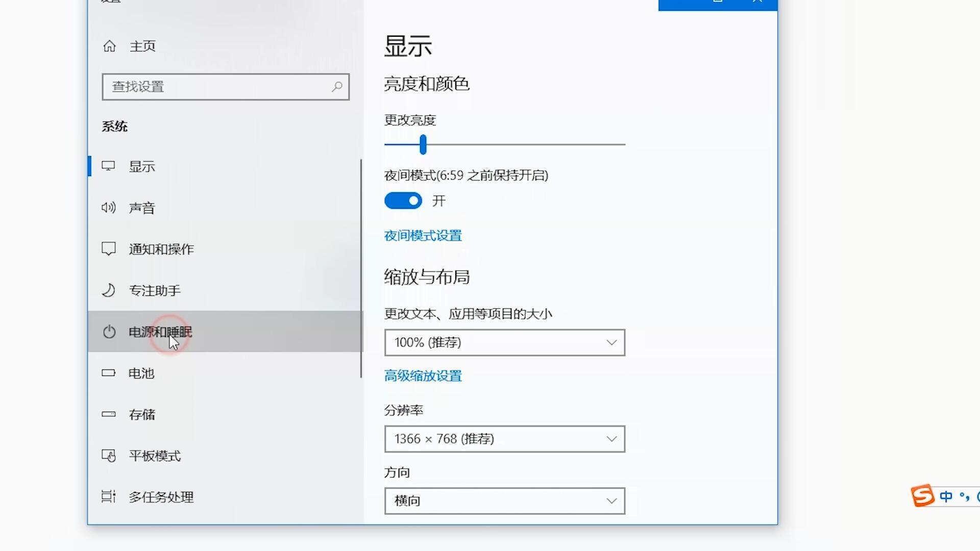
Task: Click the Focus assist moon icon
Action: 108,290
